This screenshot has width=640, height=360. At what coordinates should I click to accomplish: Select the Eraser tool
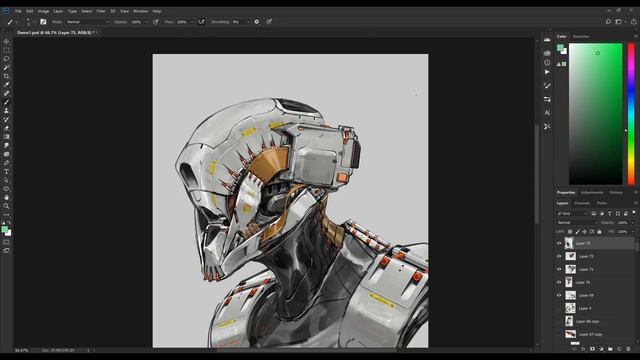pyautogui.click(x=7, y=128)
